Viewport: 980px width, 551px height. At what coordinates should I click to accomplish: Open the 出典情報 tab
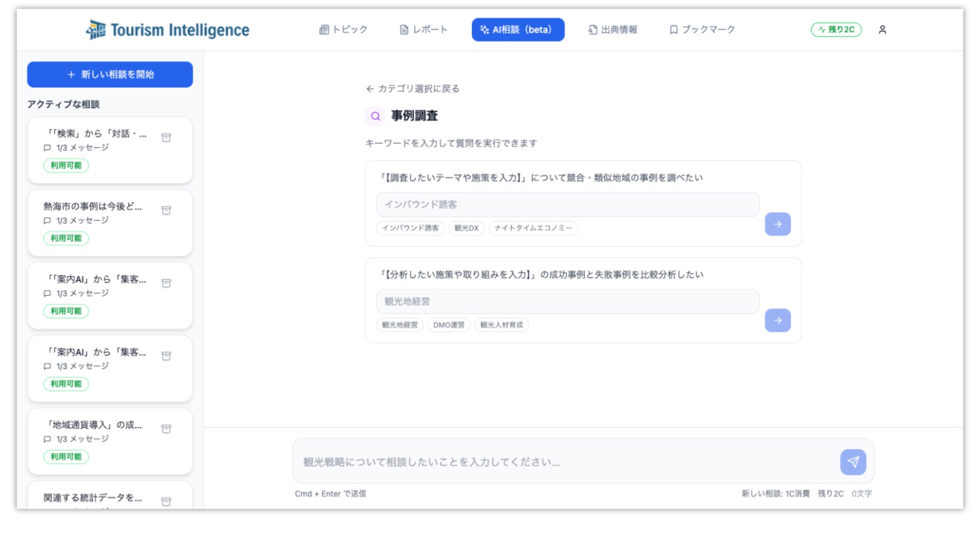[x=612, y=30]
